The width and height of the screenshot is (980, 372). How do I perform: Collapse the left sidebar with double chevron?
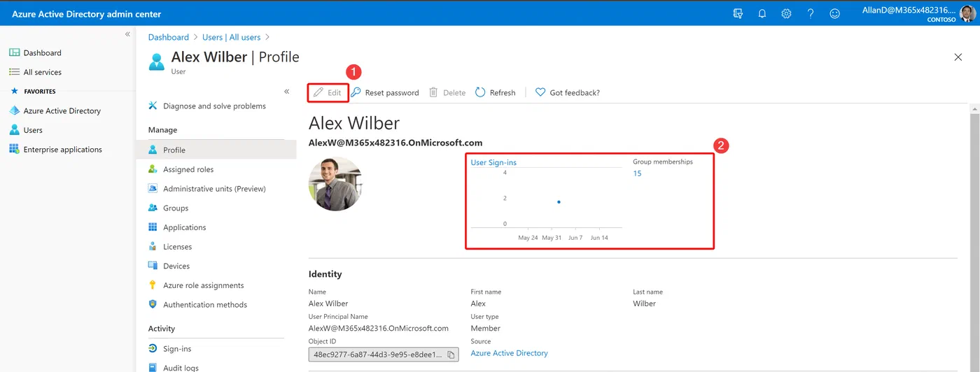pos(127,34)
